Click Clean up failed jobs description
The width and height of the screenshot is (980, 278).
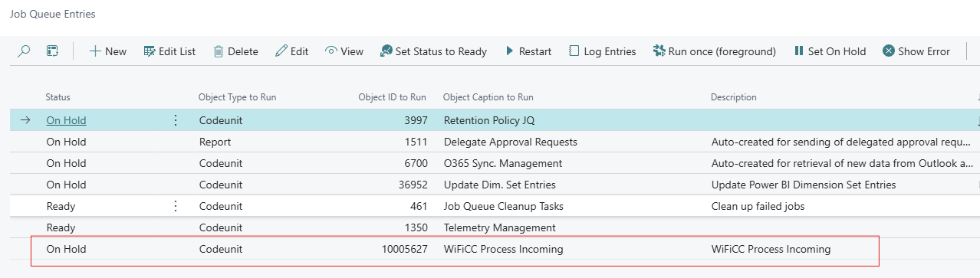(758, 206)
